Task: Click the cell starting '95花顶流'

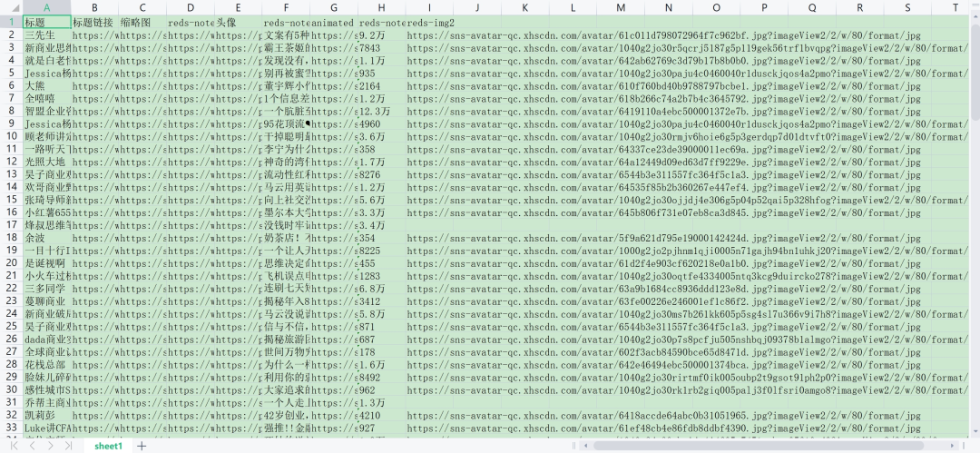Action: click(x=286, y=123)
